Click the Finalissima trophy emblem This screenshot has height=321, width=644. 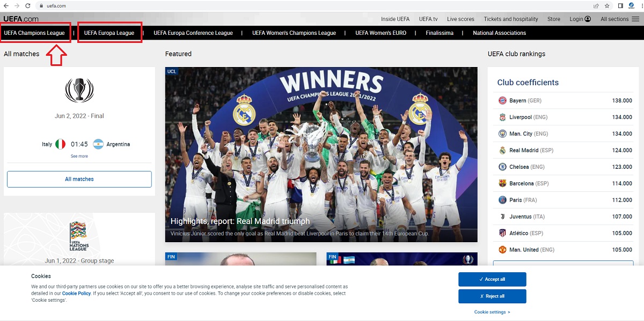(x=79, y=90)
